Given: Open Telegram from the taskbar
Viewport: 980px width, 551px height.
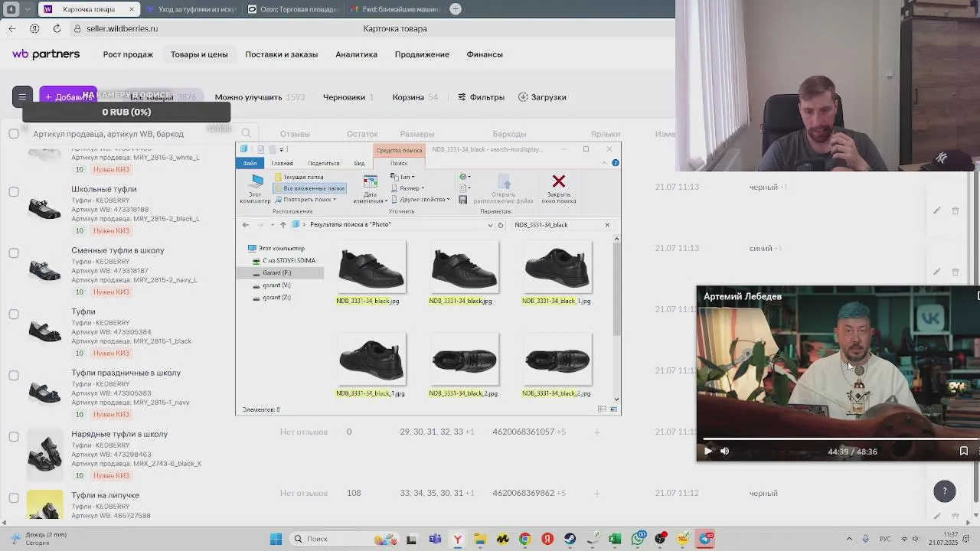Looking at the screenshot, I should click(x=705, y=539).
